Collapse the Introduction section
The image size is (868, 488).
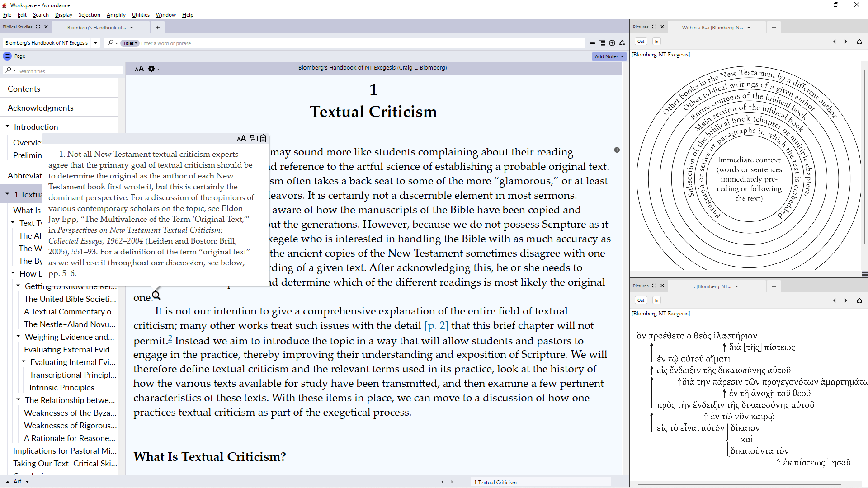[x=7, y=127]
